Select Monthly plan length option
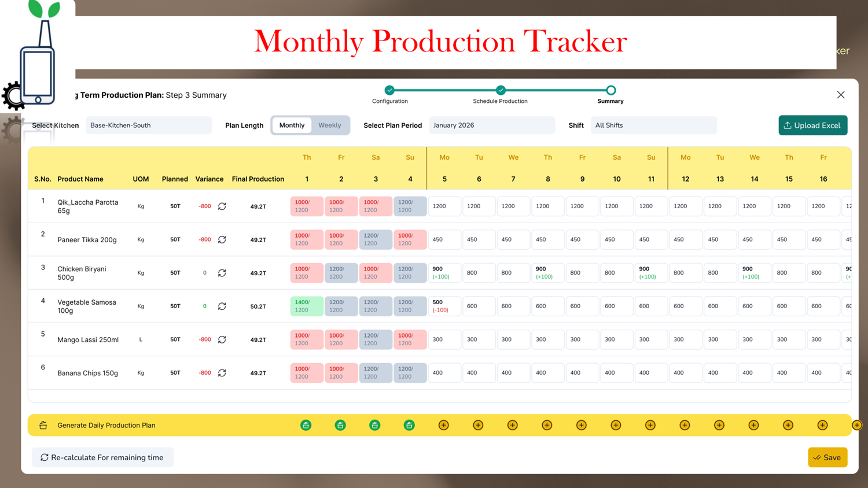Viewport: 868px width, 488px height. coord(292,125)
